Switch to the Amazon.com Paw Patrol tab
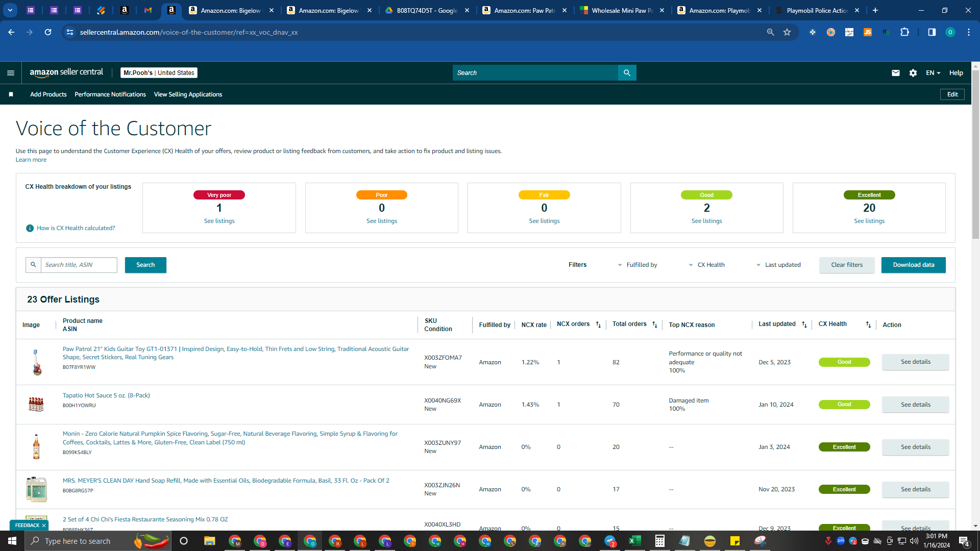The image size is (980, 551). click(524, 10)
